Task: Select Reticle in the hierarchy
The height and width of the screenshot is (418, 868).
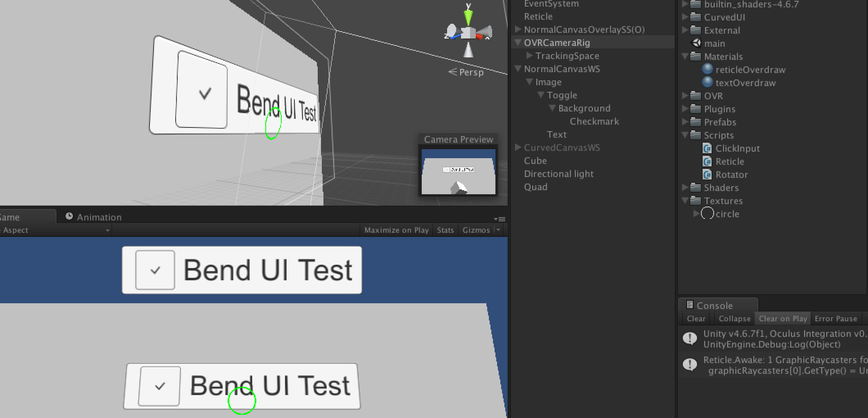Action: tap(538, 16)
